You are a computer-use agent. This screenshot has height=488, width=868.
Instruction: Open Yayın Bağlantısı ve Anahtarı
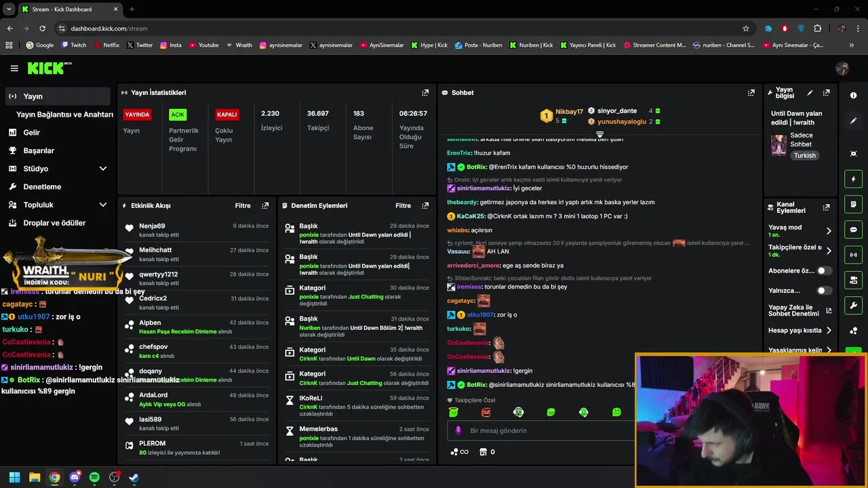64,115
